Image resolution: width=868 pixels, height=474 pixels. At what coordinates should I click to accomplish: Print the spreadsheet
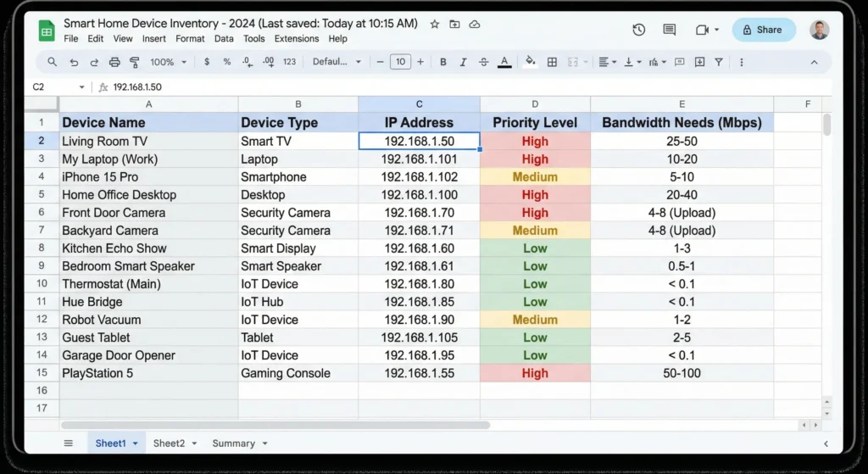(114, 62)
